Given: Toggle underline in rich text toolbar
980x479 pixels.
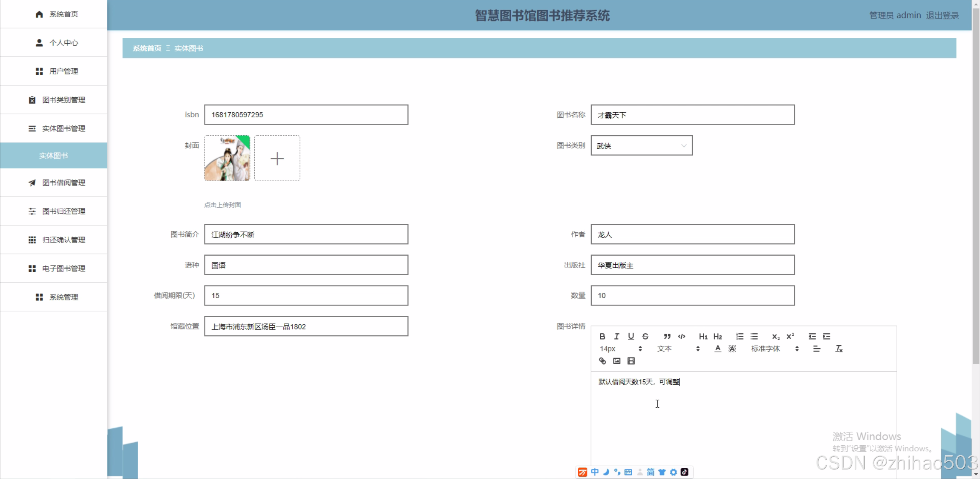Looking at the screenshot, I should tap(631, 336).
